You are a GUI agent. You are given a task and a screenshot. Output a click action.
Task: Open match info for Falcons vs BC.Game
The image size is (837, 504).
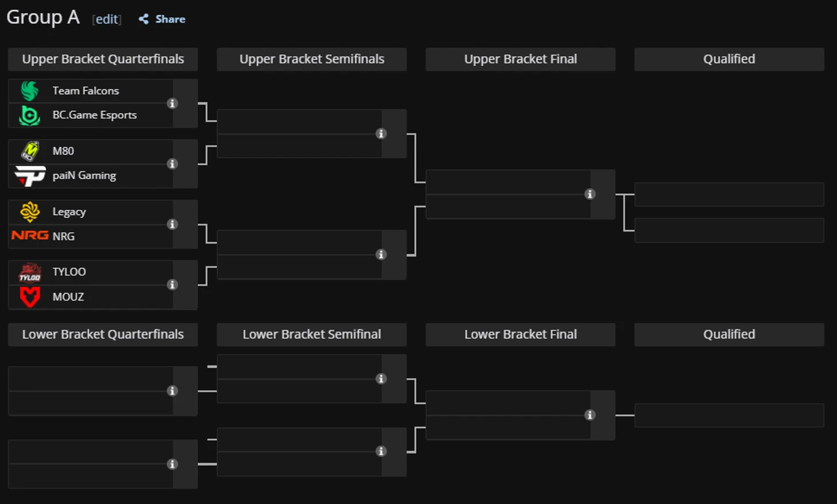pos(172,103)
